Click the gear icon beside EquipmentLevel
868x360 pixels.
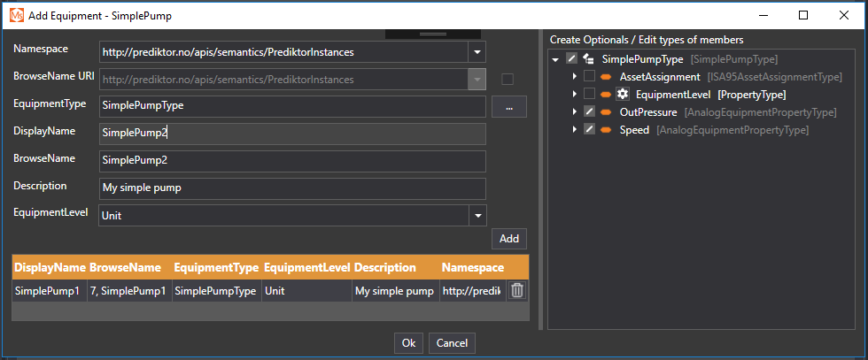(x=623, y=95)
